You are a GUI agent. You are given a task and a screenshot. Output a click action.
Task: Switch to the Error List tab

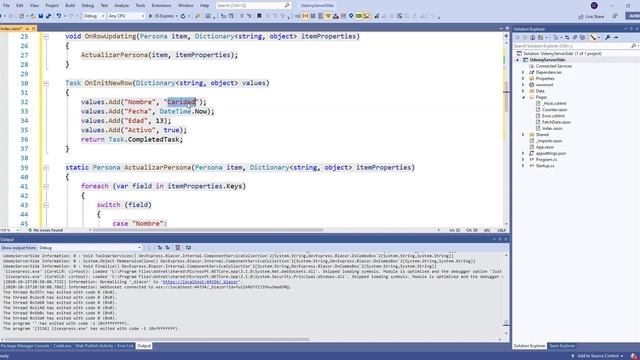point(125,346)
